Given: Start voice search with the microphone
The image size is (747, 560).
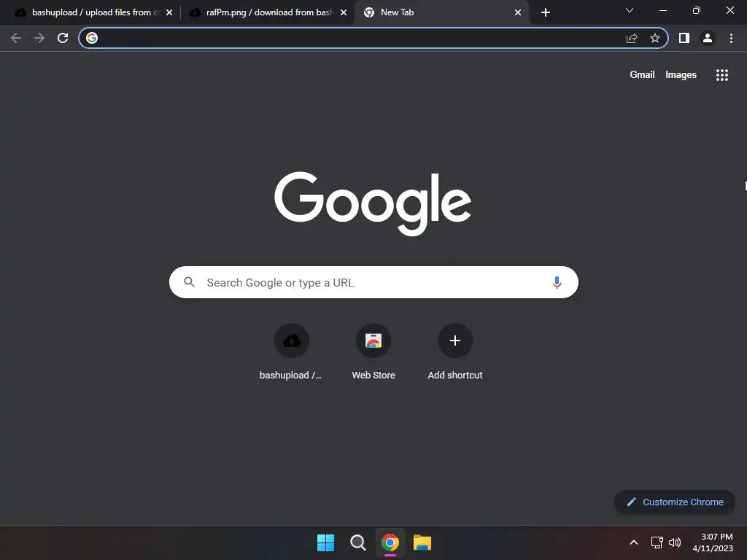Looking at the screenshot, I should 557,282.
